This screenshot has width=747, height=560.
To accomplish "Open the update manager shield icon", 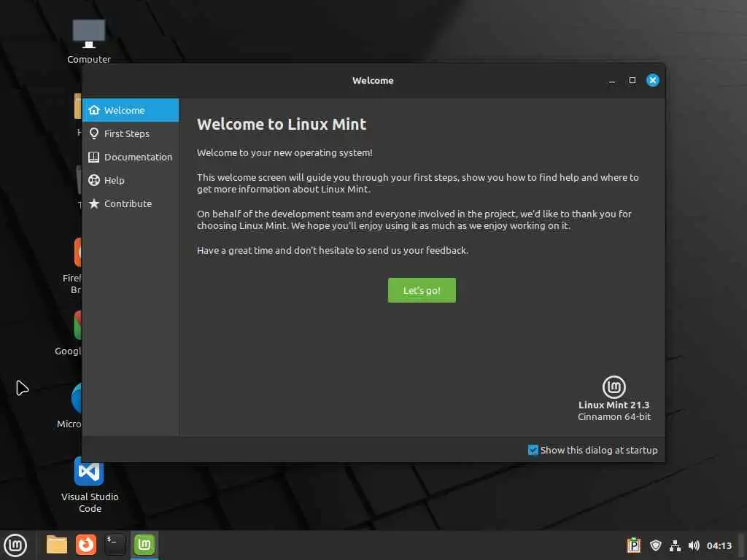I will click(x=656, y=545).
